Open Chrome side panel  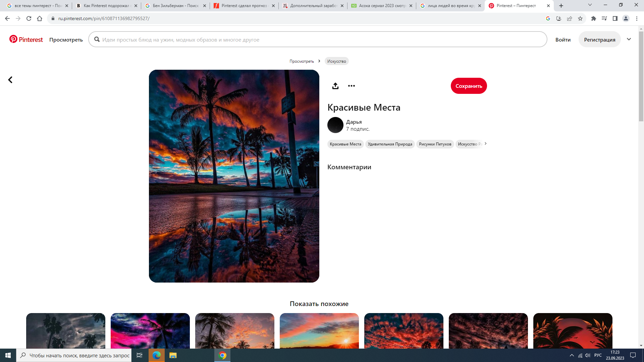point(615,18)
